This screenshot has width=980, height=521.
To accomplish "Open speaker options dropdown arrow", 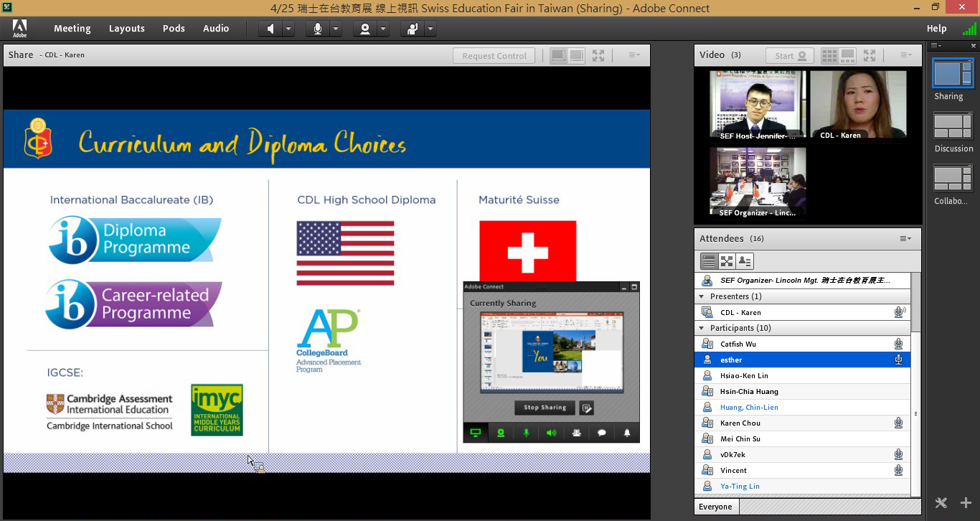I will (288, 29).
